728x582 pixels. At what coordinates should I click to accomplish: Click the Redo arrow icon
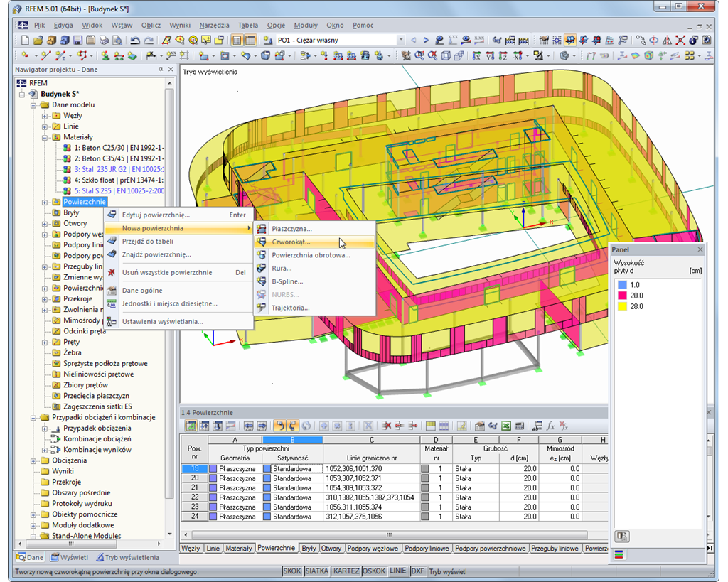click(x=149, y=41)
